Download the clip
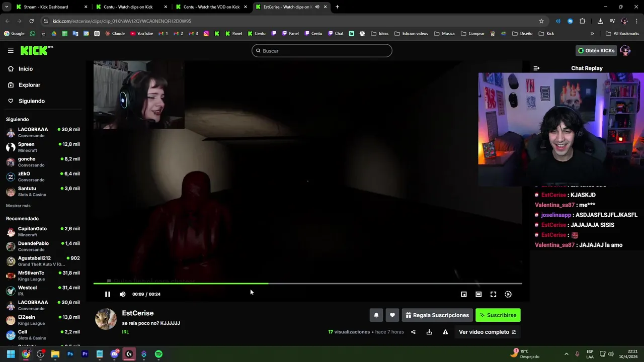This screenshot has width=644, height=362. (429, 332)
